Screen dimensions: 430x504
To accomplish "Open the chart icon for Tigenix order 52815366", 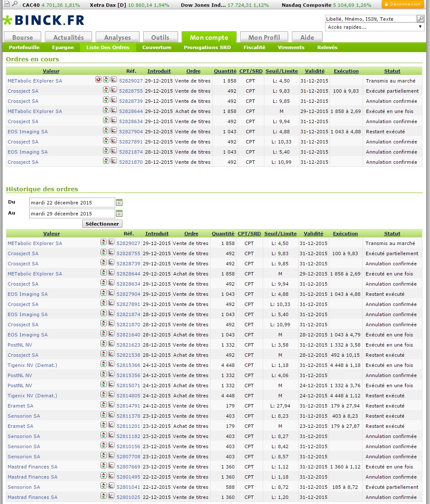I will coord(111,364).
